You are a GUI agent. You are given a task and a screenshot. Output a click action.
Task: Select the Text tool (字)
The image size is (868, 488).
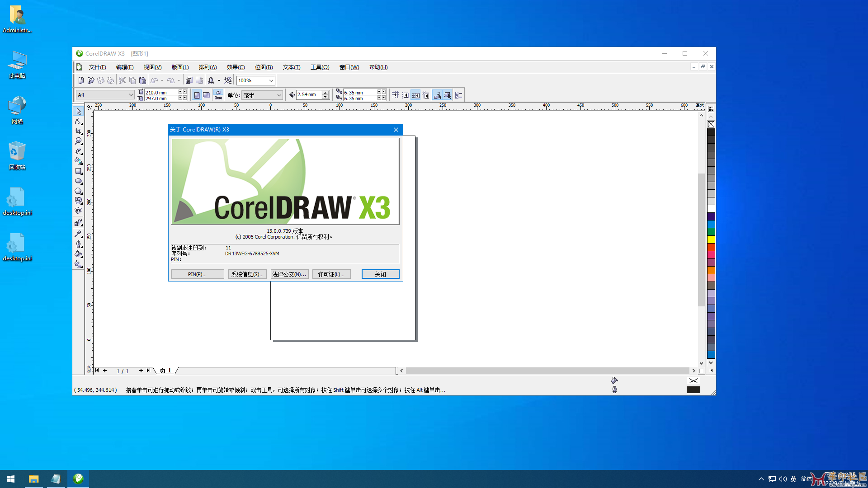point(78,211)
